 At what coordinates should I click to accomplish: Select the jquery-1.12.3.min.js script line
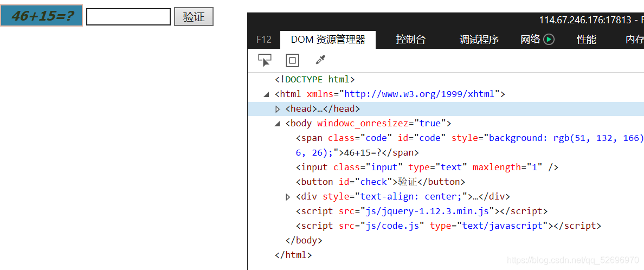point(422,211)
